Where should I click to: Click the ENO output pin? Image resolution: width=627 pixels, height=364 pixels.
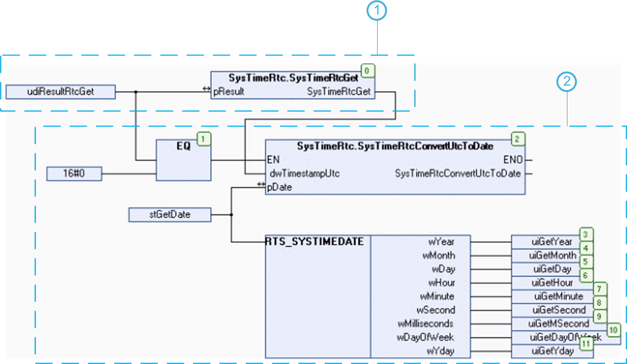[513, 160]
